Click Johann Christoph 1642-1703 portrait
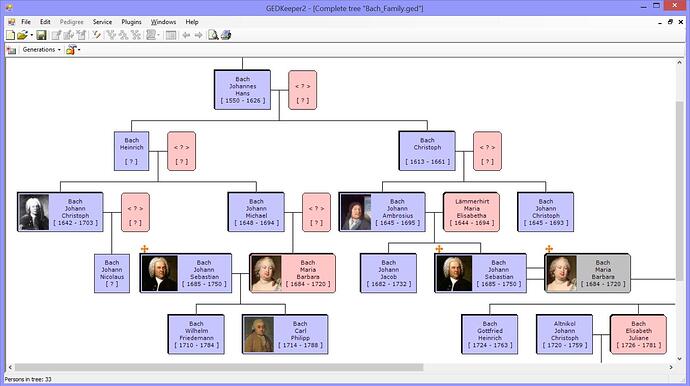 pyautogui.click(x=34, y=212)
